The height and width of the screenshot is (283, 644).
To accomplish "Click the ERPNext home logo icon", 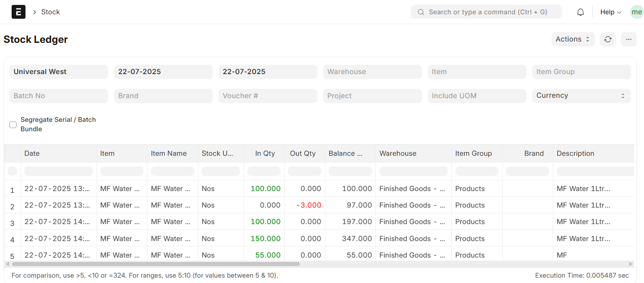I will point(18,12).
